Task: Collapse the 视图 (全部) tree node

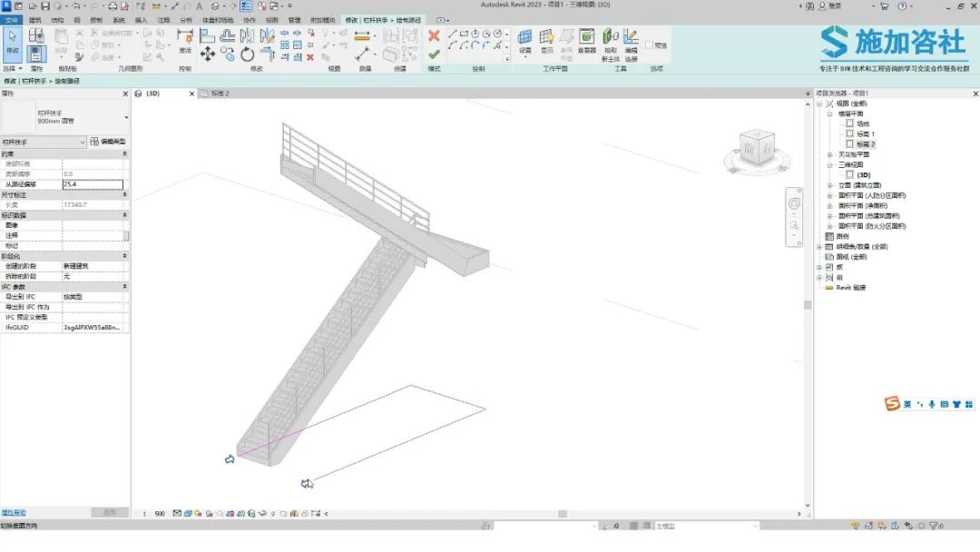Action: (819, 103)
